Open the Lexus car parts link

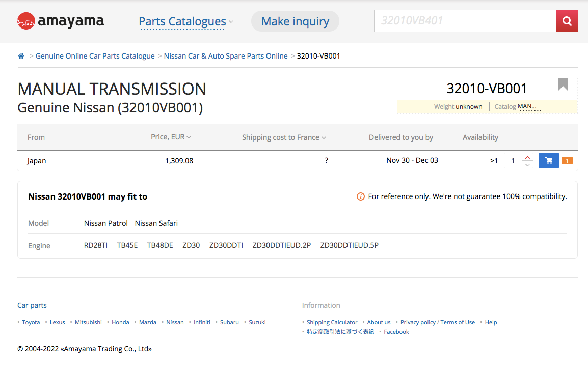pos(58,322)
